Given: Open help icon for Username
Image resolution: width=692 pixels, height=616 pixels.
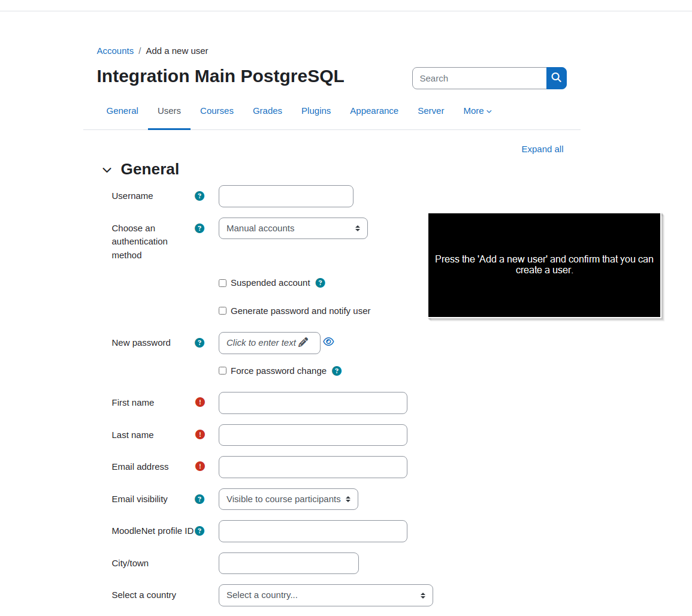Looking at the screenshot, I should [200, 196].
